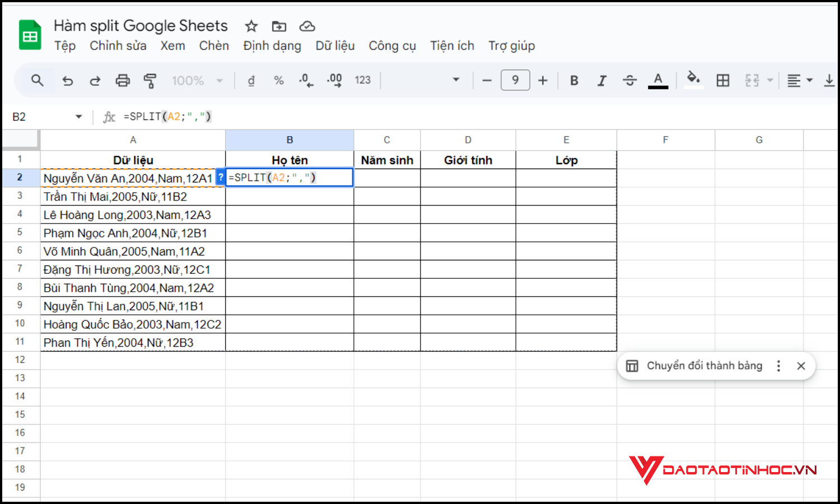
Task: Select the paint format roller icon
Action: (x=150, y=81)
